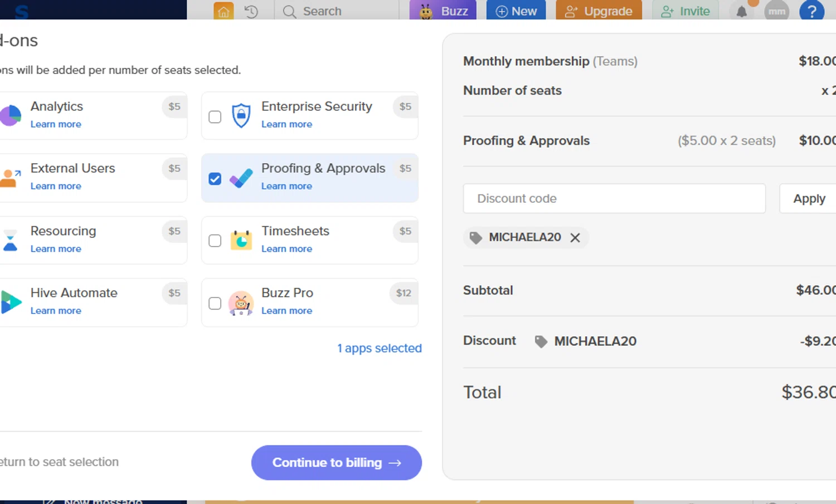The height and width of the screenshot is (504, 836).
Task: Open the mm profile avatar
Action: click(776, 11)
